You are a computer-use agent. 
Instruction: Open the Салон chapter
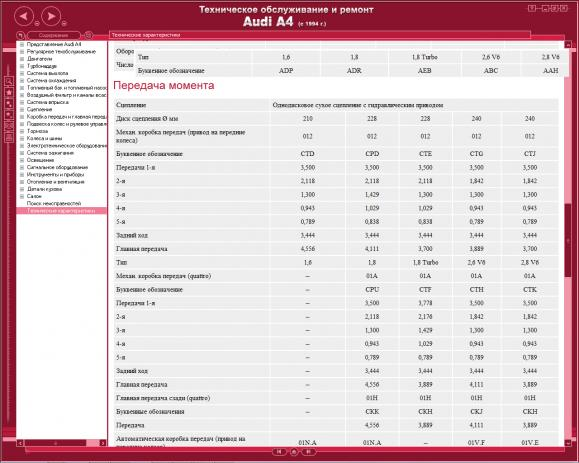point(34,196)
